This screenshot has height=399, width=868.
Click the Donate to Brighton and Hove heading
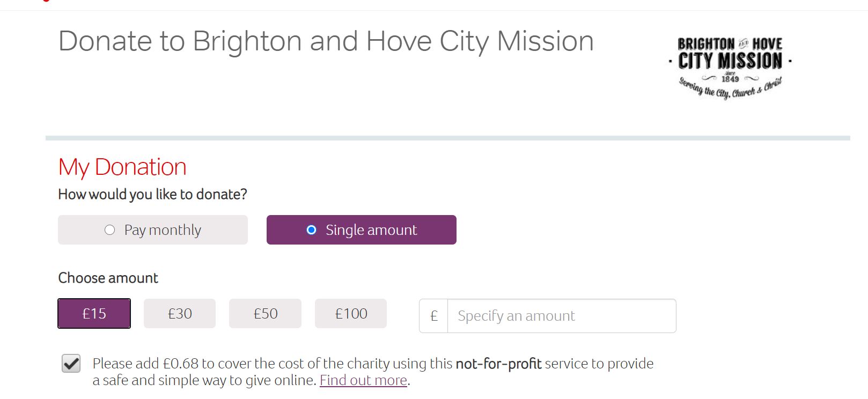coord(326,41)
